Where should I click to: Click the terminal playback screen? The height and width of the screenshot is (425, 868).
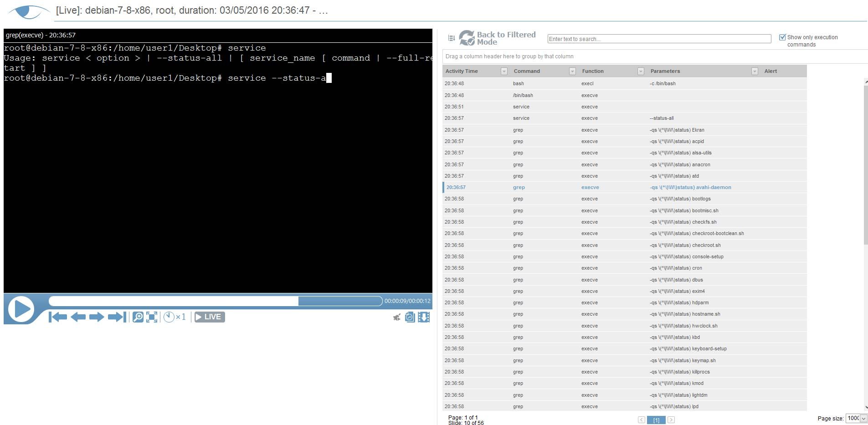(218, 168)
